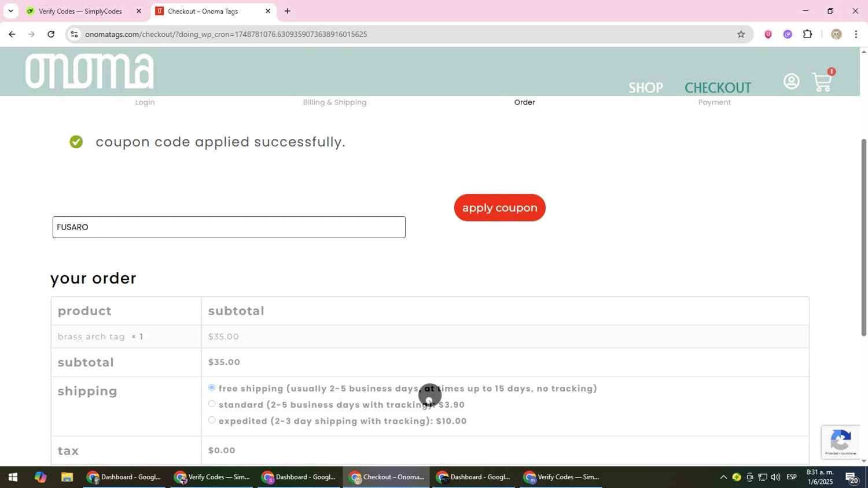
Task: Go to Billing & Shipping step
Action: 334,102
